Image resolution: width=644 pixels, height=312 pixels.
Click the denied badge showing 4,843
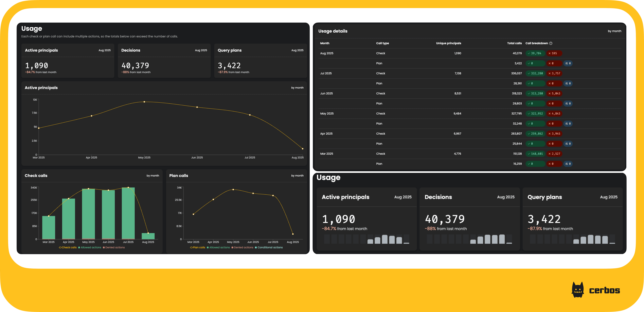(554, 113)
